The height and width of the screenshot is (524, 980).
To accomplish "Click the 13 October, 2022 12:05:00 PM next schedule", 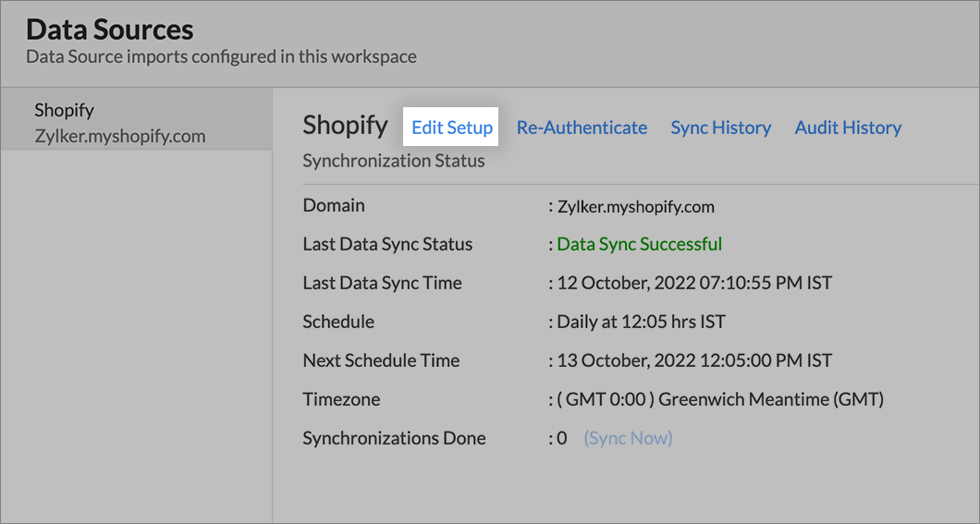I will click(694, 360).
